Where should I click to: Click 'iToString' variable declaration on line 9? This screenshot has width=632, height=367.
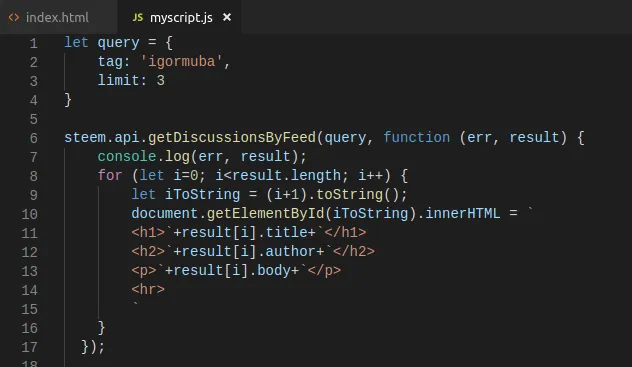pos(202,195)
